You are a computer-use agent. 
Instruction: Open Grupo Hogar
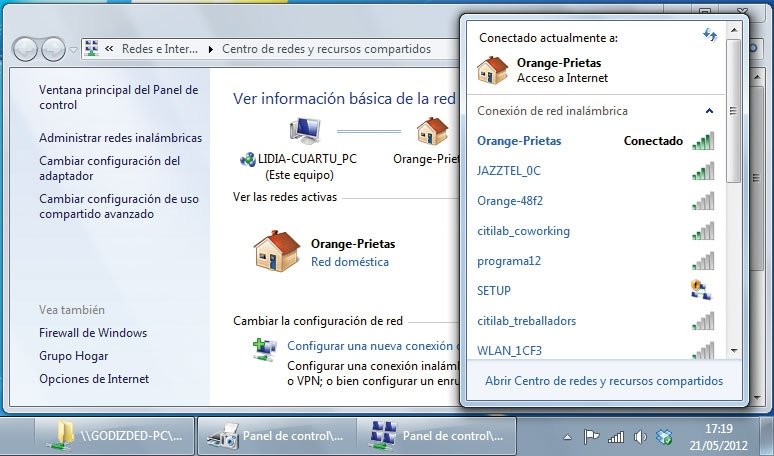coord(74,356)
